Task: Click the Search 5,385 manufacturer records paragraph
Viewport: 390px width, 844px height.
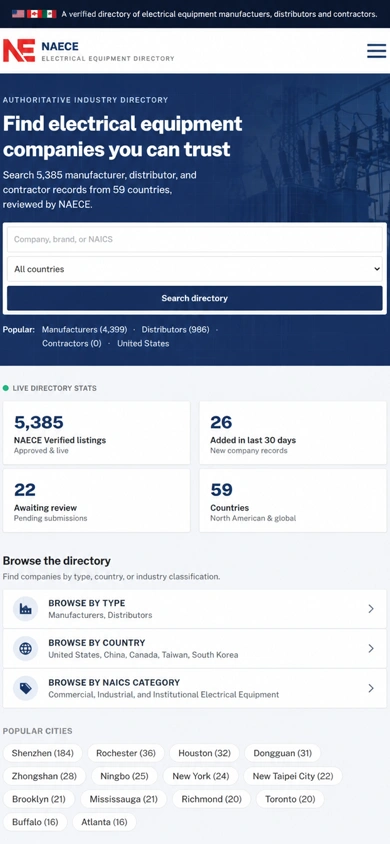Action: (x=100, y=189)
